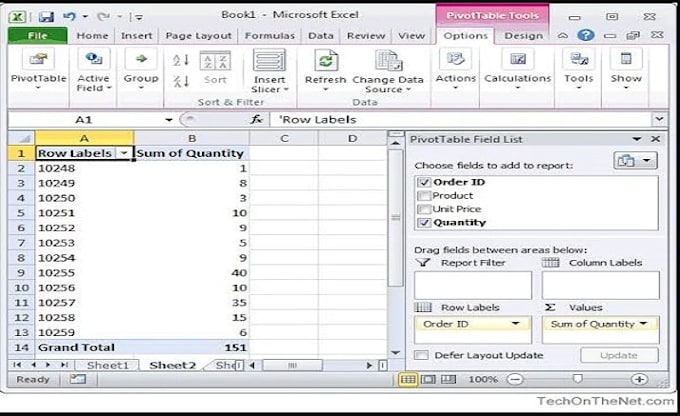
Task: Click zoom in plus button
Action: (639, 380)
